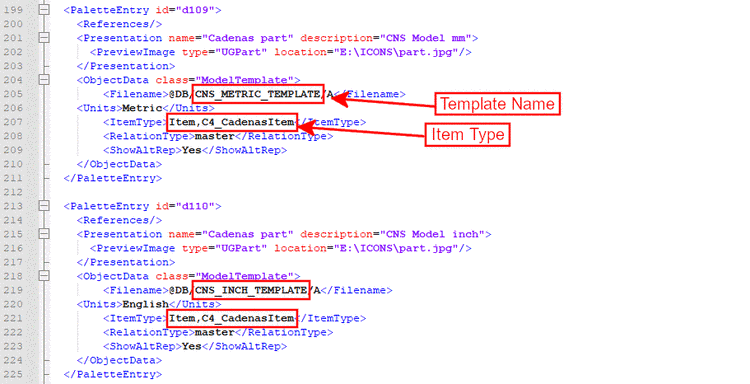Place the cursor in description "CNS Model inch"
The width and height of the screenshot is (750, 384).
[432, 234]
